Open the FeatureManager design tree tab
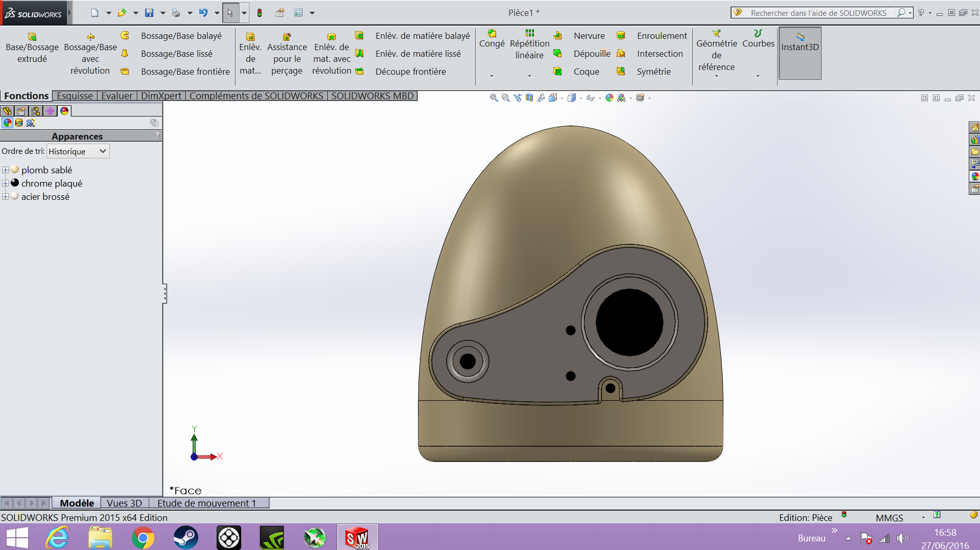980x550 pixels. click(7, 111)
